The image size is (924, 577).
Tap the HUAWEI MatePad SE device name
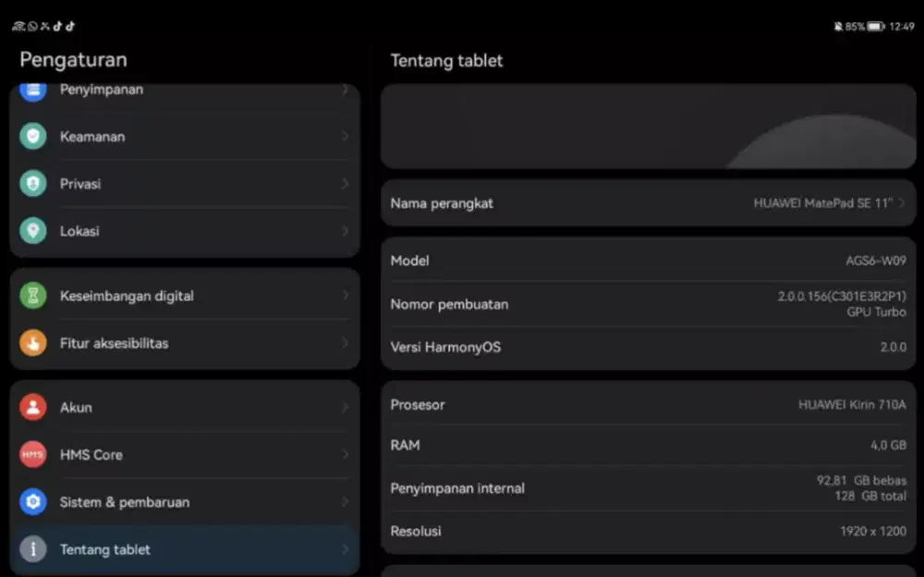pyautogui.click(x=822, y=203)
